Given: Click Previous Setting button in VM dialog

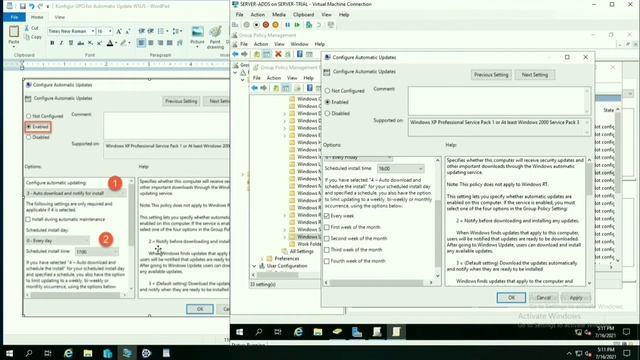Looking at the screenshot, I should [491, 75].
